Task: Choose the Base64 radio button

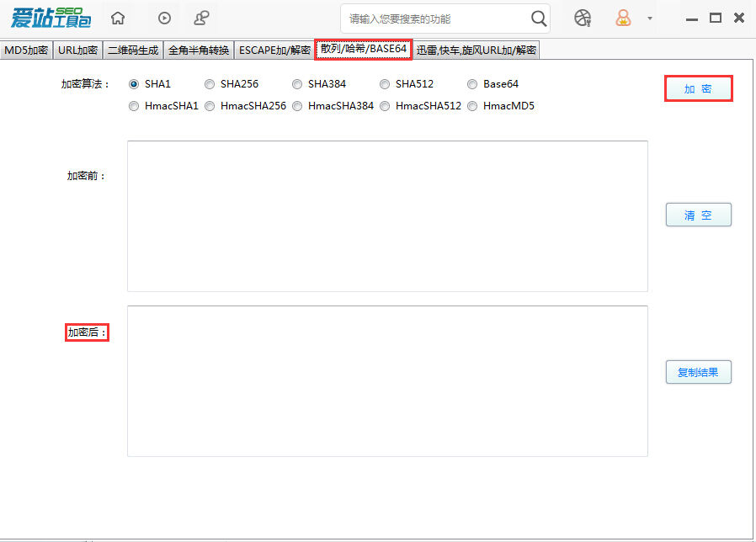Action: 472,84
